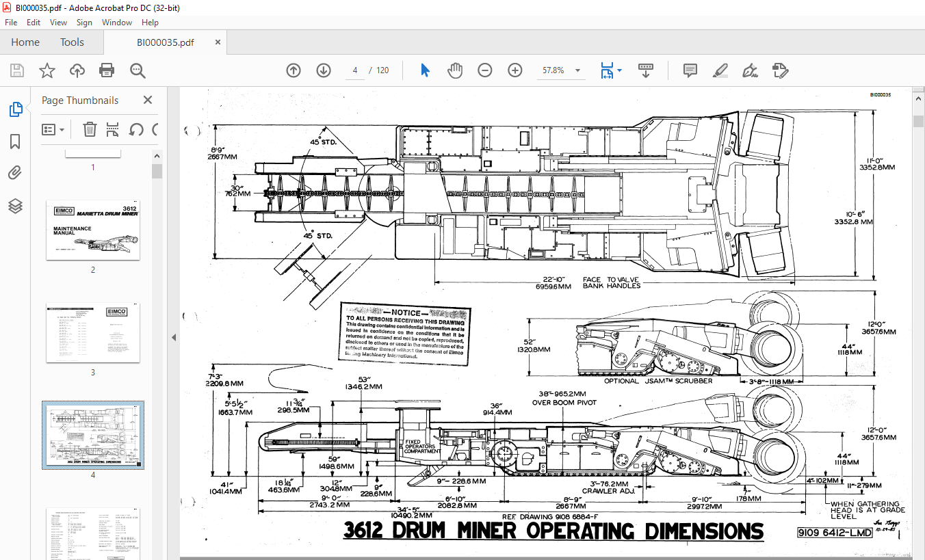Activate the Hand pan tool
This screenshot has height=560, width=925.
pyautogui.click(x=455, y=70)
